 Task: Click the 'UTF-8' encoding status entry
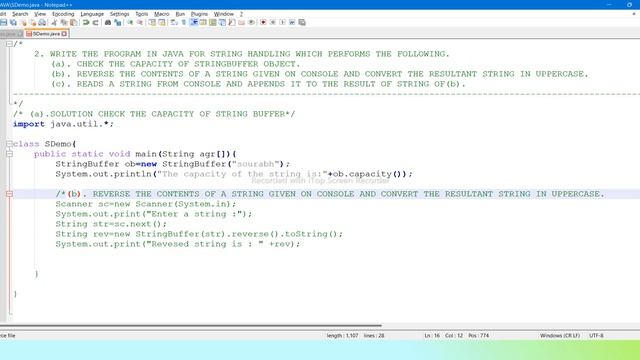pos(596,336)
